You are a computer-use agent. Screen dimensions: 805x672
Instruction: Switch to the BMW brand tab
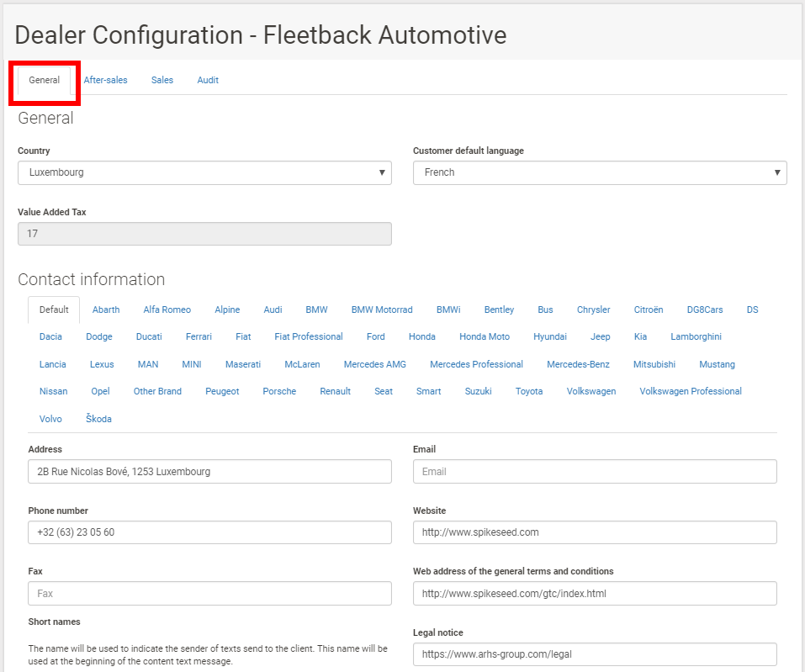click(x=316, y=310)
